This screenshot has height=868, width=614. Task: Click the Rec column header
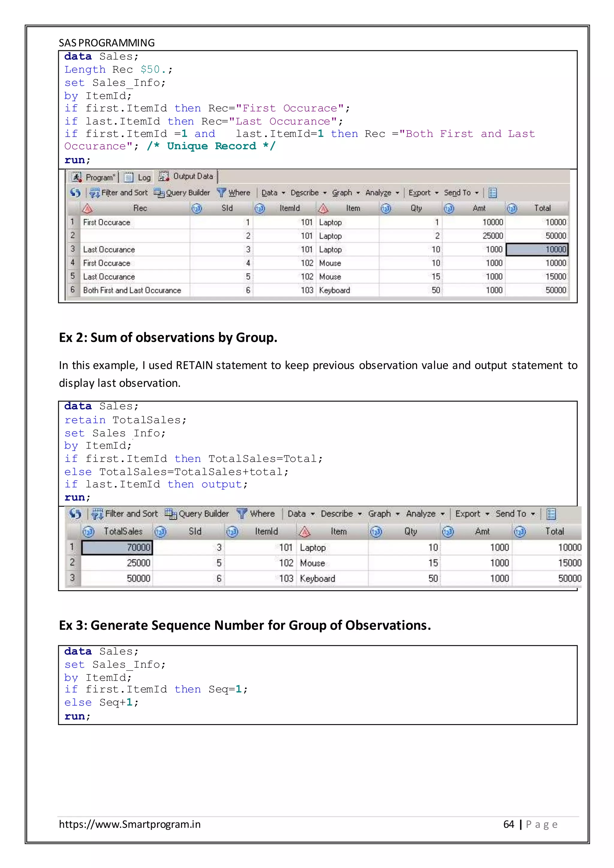point(140,208)
